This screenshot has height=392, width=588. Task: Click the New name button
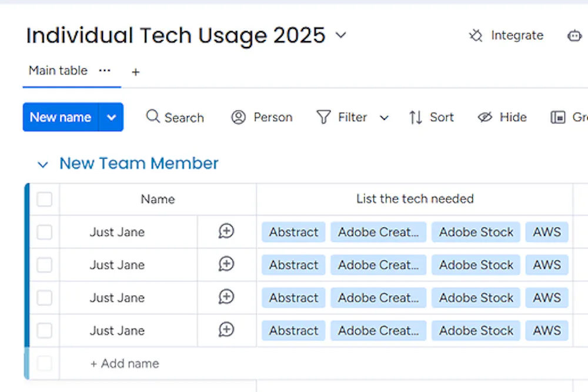point(61,117)
